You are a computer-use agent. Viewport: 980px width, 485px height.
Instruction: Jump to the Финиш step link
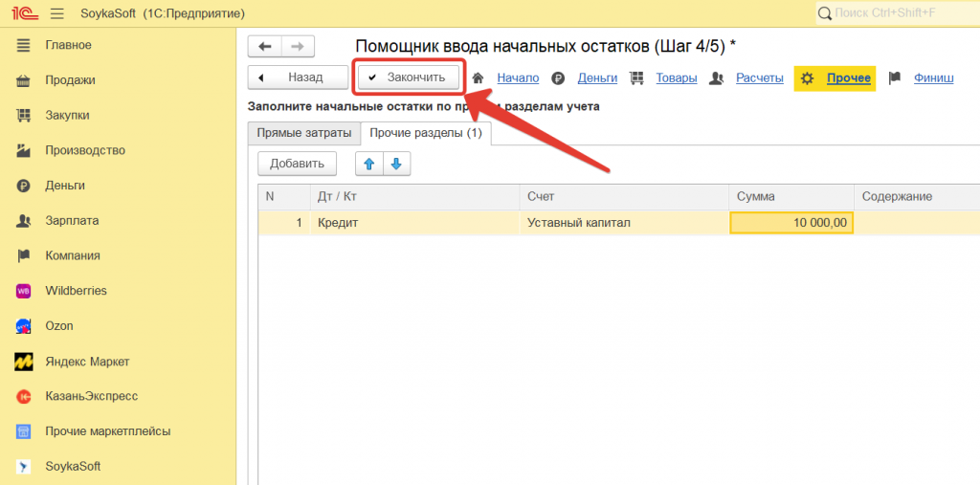[x=933, y=78]
